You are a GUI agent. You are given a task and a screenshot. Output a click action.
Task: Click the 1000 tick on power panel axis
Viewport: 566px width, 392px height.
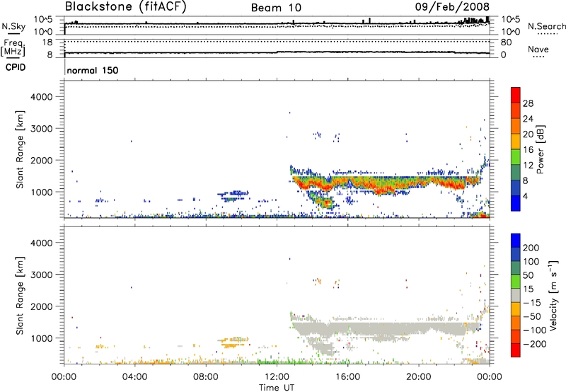point(42,192)
